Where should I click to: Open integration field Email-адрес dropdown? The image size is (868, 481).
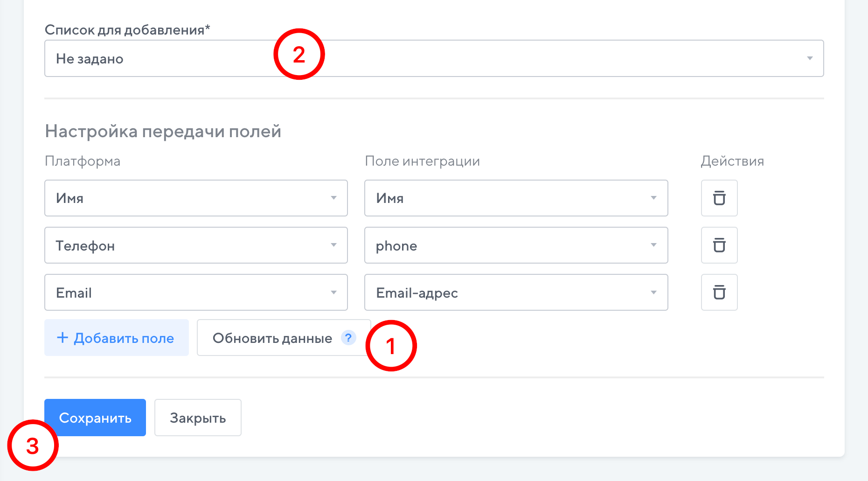516,293
